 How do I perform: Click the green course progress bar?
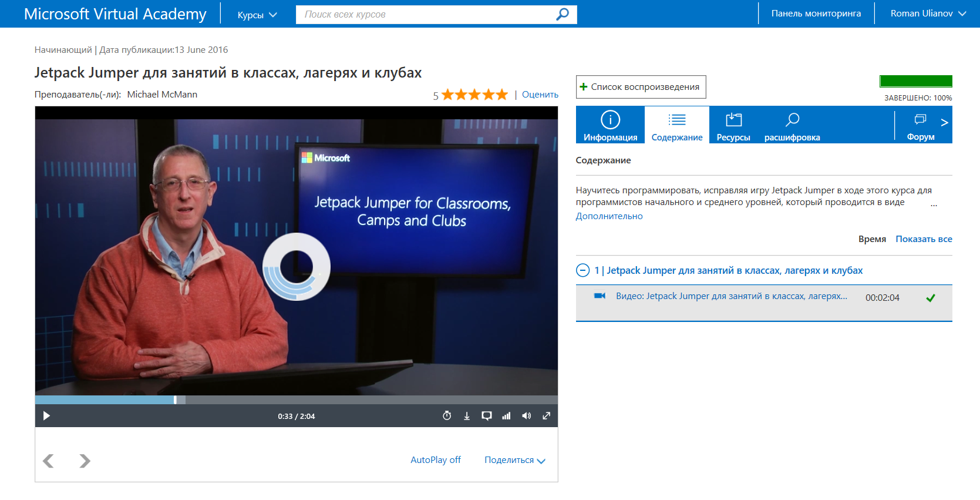916,81
